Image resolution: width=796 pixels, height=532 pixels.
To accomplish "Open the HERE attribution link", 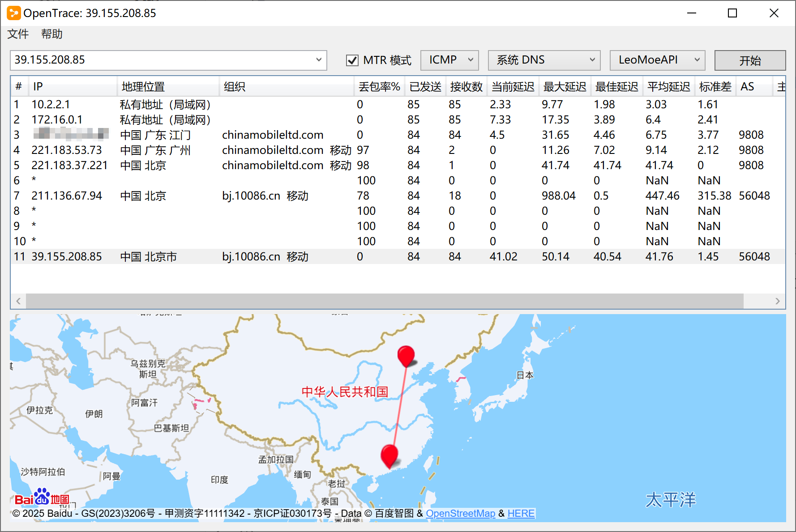I will click(521, 513).
